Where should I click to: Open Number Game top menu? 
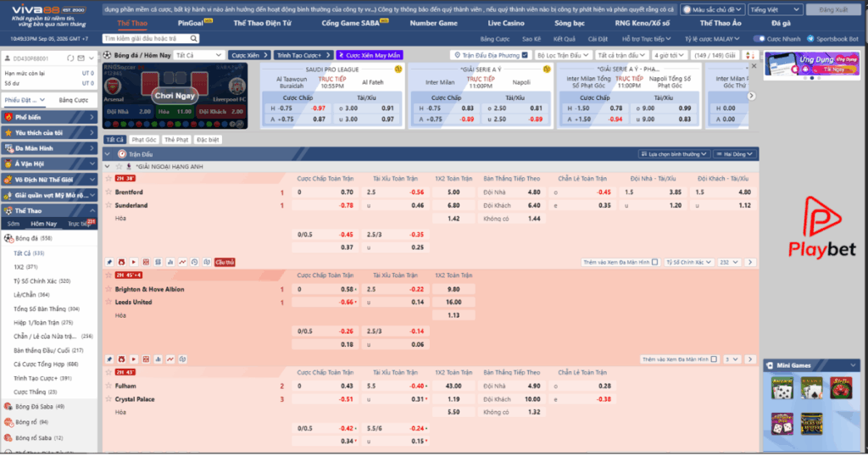point(433,23)
